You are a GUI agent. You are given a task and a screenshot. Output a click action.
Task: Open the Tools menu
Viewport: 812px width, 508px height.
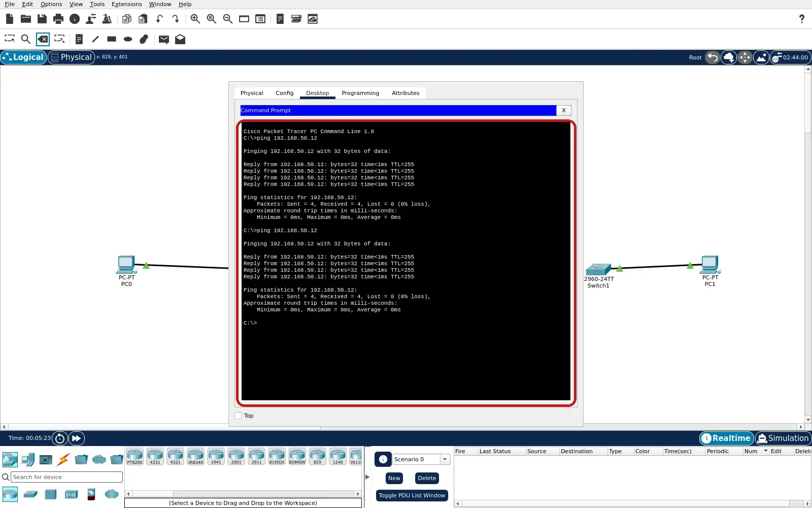click(97, 4)
